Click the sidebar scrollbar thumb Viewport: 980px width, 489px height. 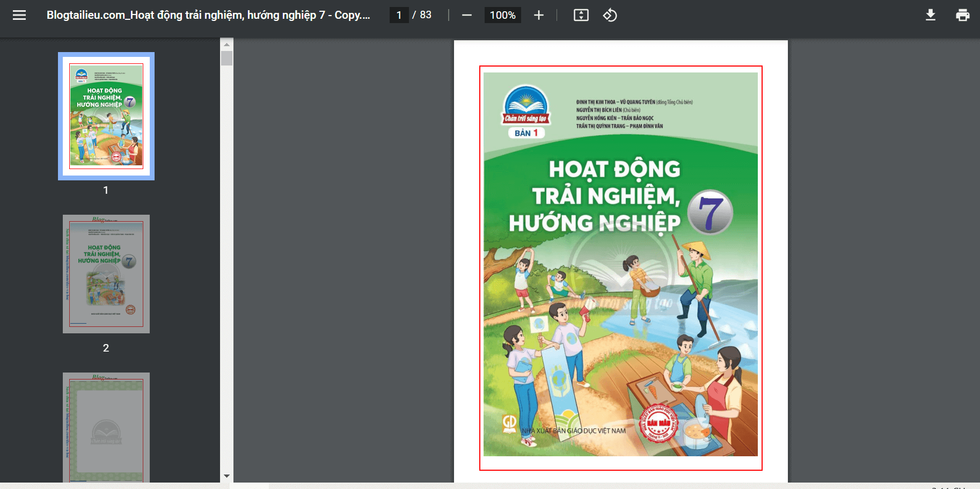226,58
